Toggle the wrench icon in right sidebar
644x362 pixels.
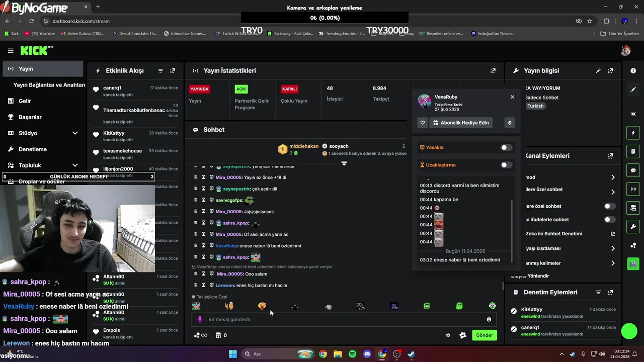point(633,226)
